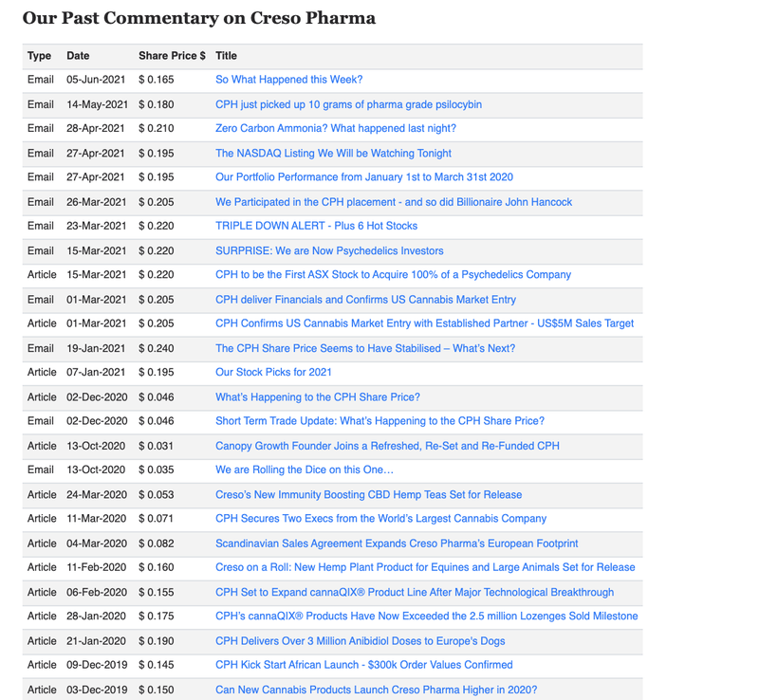Open 'Can New Cannabis Products Launch Creso Pharma Higher'
759x700 pixels.
[376, 691]
